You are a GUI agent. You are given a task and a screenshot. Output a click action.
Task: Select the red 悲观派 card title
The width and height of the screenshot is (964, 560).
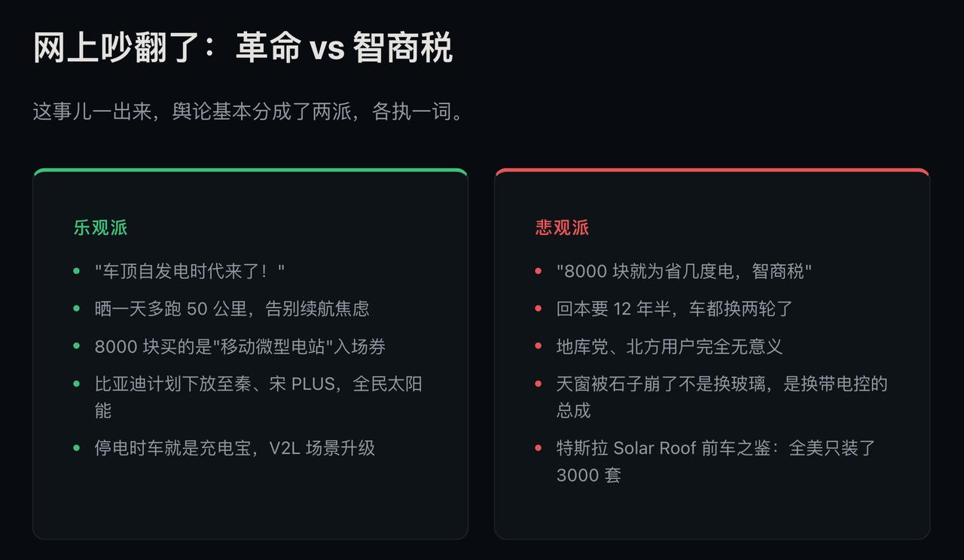pyautogui.click(x=562, y=227)
